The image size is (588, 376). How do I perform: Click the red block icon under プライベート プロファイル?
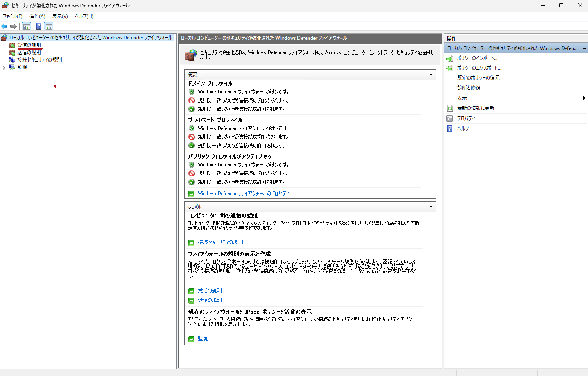click(x=192, y=137)
